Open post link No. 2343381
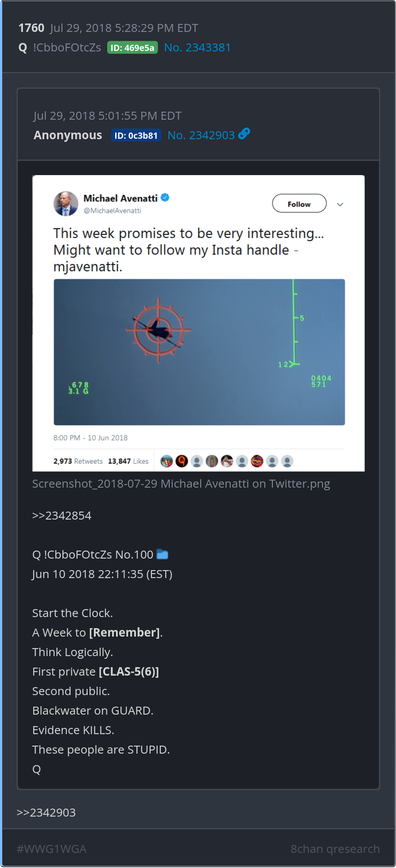The image size is (396, 868). pos(198,47)
